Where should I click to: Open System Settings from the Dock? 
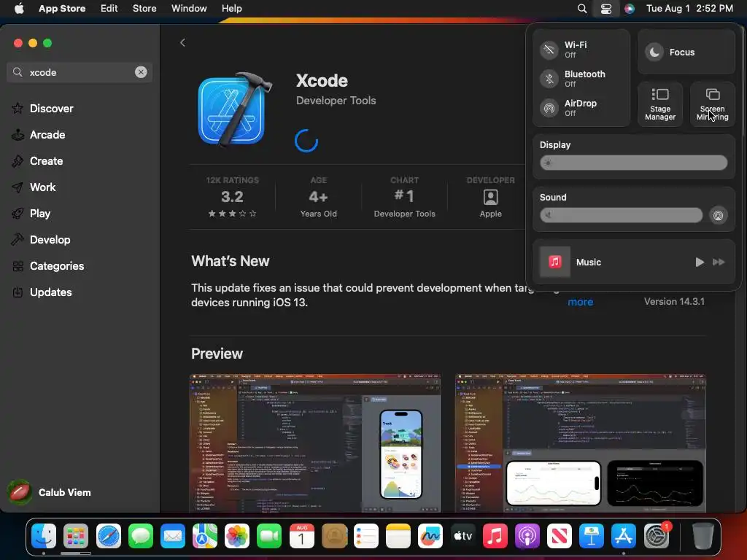coord(657,536)
